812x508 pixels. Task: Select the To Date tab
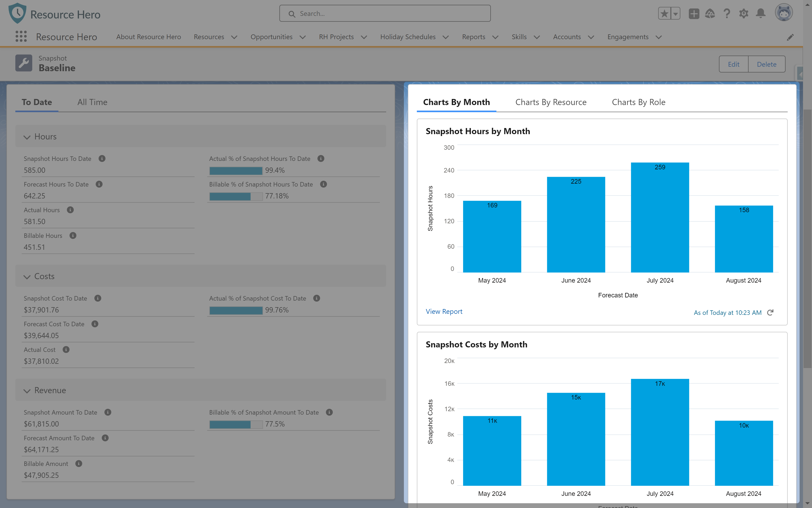[36, 102]
